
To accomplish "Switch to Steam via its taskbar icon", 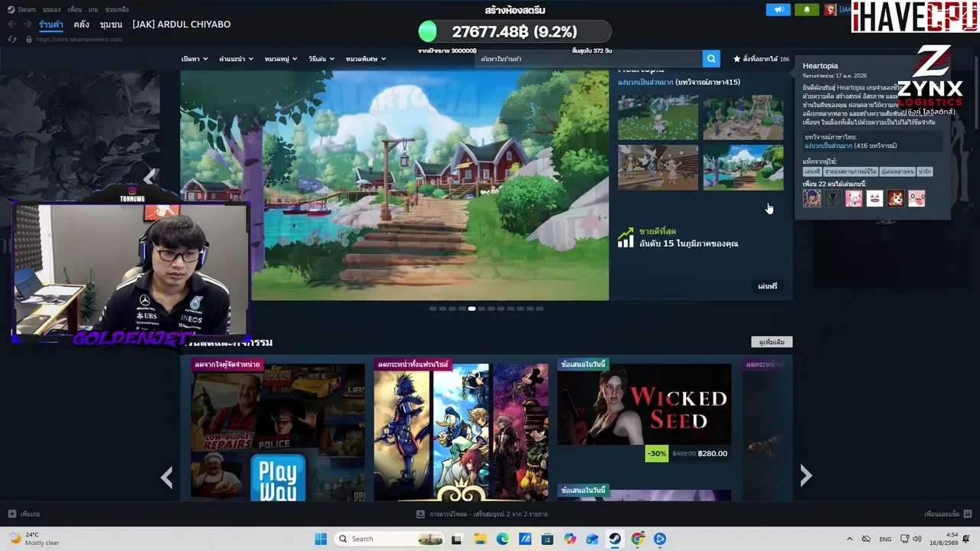I will pyautogui.click(x=615, y=539).
